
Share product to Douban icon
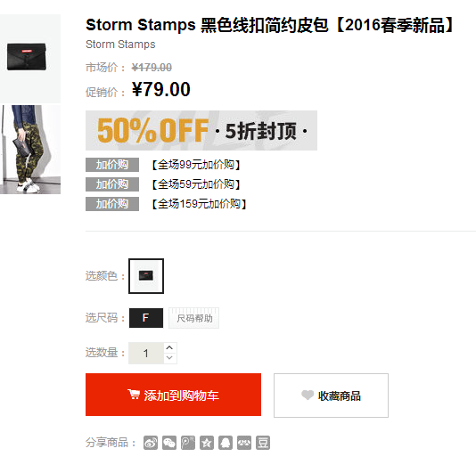tap(263, 443)
